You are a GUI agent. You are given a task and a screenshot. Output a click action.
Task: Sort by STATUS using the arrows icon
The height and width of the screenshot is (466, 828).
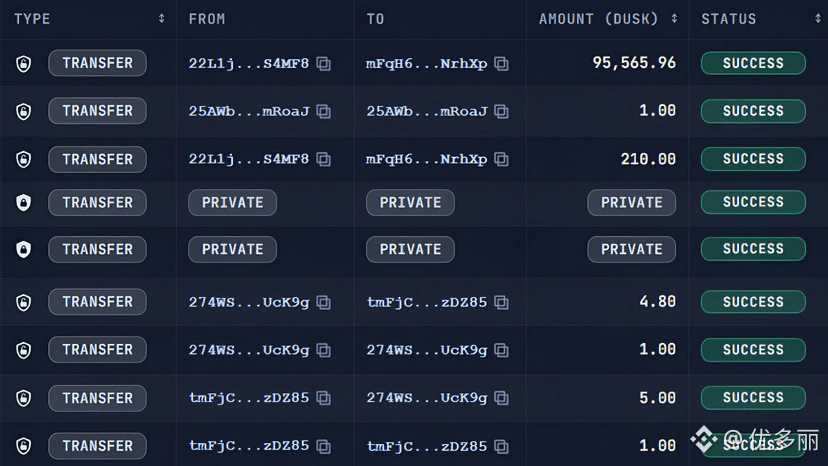coord(818,18)
